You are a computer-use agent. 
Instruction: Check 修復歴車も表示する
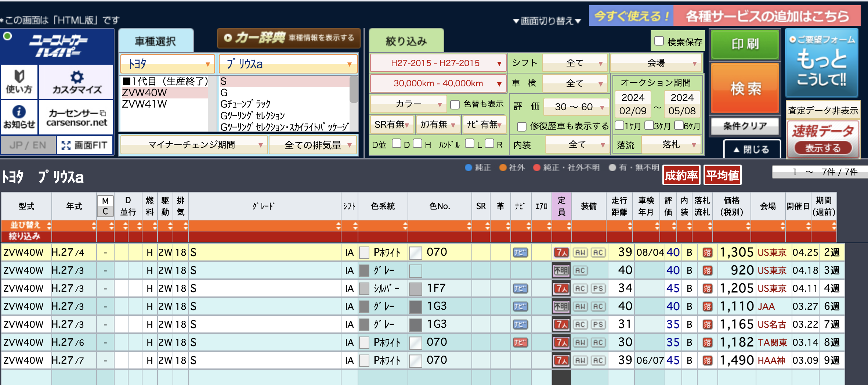click(522, 126)
